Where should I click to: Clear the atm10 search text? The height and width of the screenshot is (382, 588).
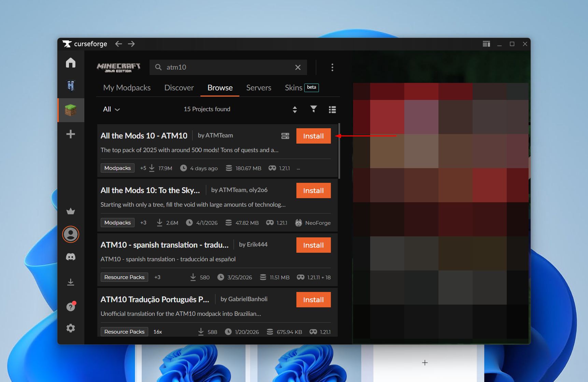click(x=298, y=67)
